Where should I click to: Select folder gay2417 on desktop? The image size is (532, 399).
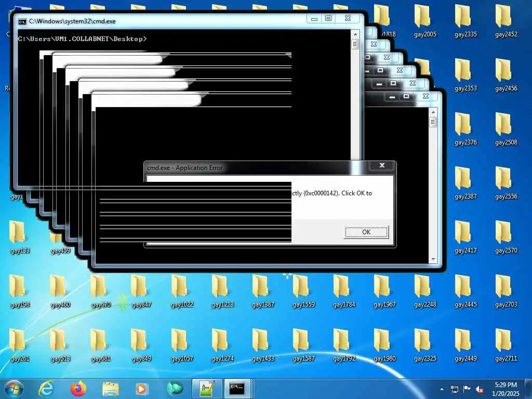coord(465,237)
